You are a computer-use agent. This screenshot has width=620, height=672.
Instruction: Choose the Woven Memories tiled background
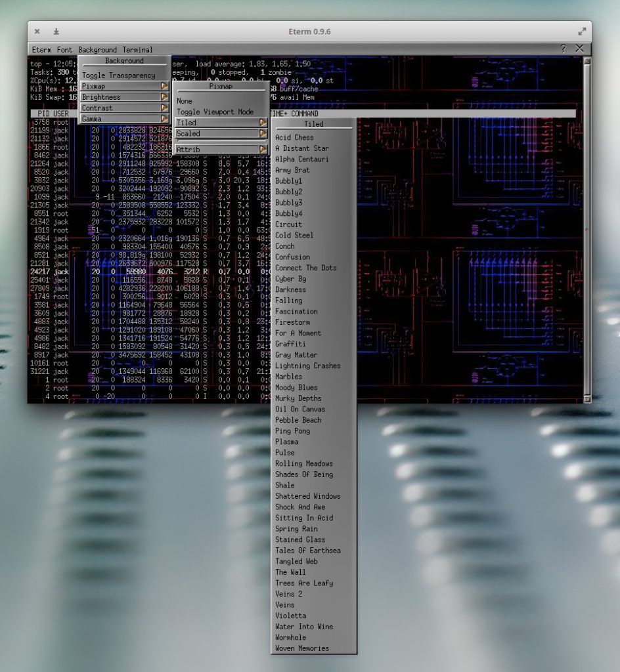click(302, 648)
